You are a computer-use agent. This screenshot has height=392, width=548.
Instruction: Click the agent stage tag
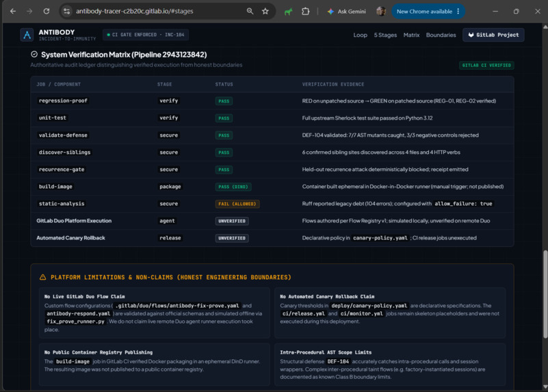167,220
